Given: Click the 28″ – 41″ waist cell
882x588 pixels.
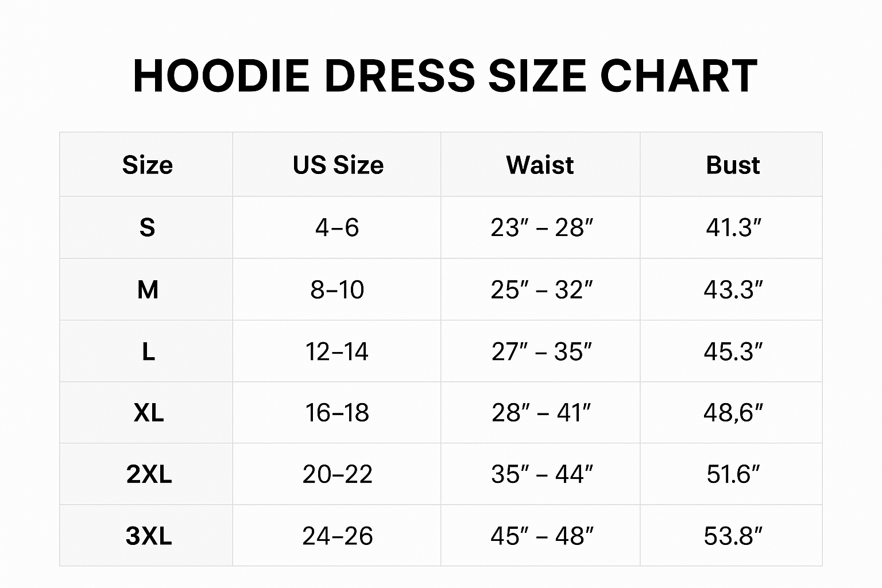Looking at the screenshot, I should (x=541, y=413).
